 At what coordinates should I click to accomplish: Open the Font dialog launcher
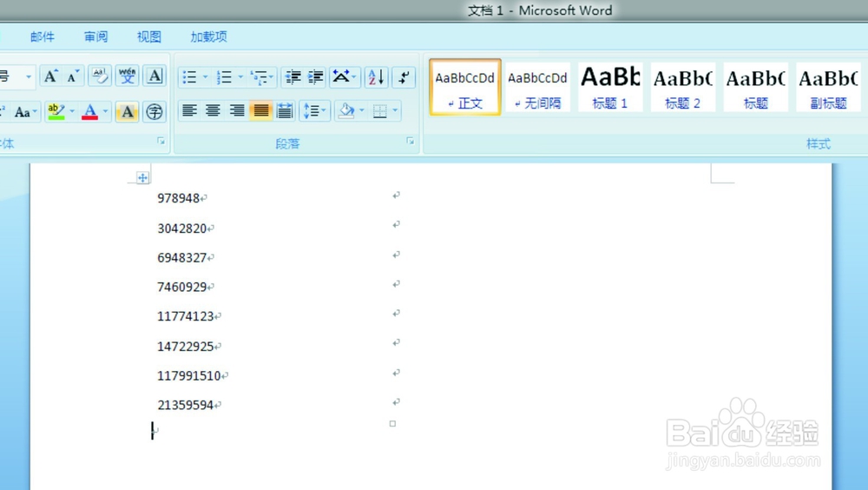(x=161, y=142)
